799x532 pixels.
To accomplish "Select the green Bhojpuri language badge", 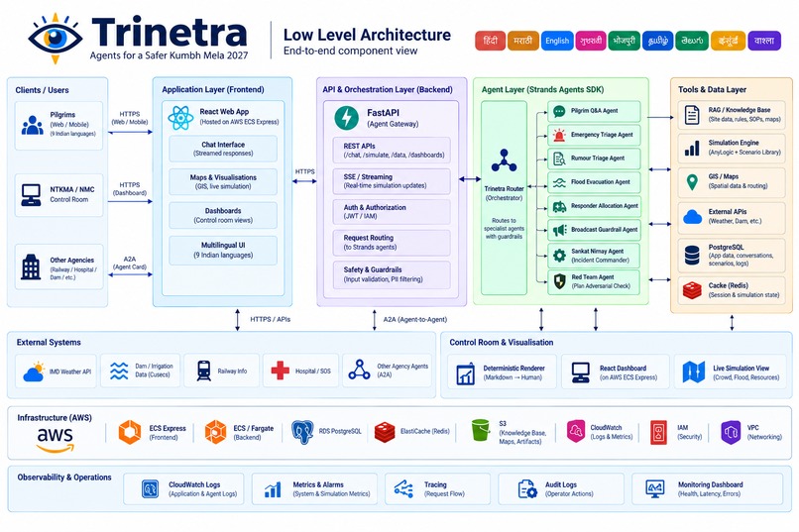I will tap(625, 41).
